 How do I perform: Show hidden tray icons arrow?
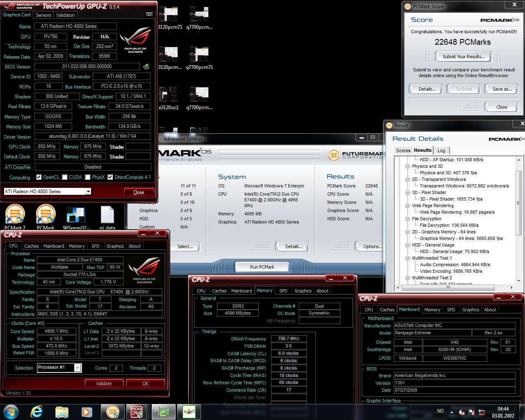click(452, 412)
